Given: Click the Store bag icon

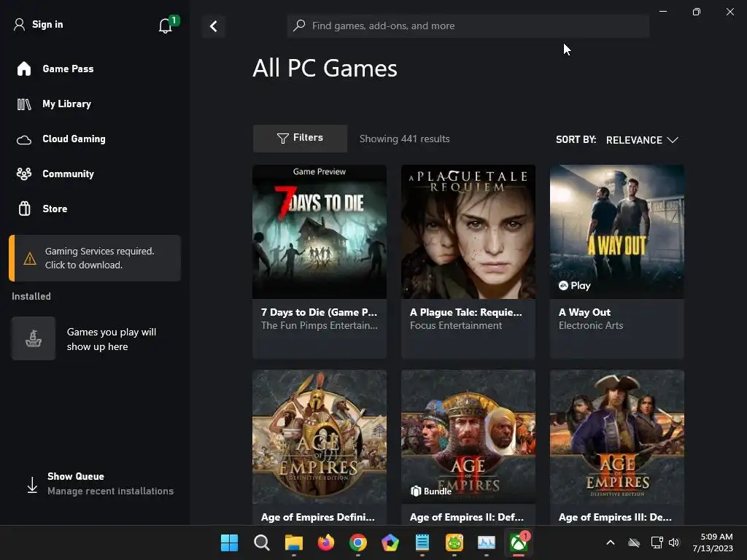Looking at the screenshot, I should coord(24,209).
